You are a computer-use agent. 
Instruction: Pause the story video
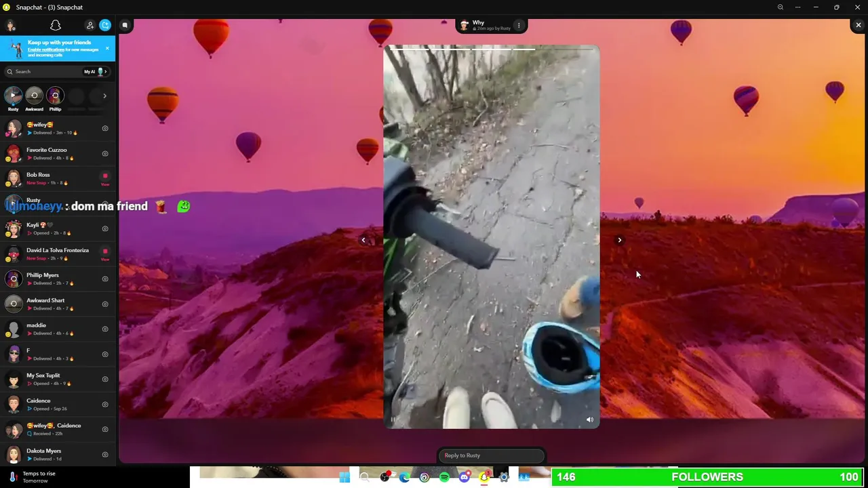coord(393,420)
